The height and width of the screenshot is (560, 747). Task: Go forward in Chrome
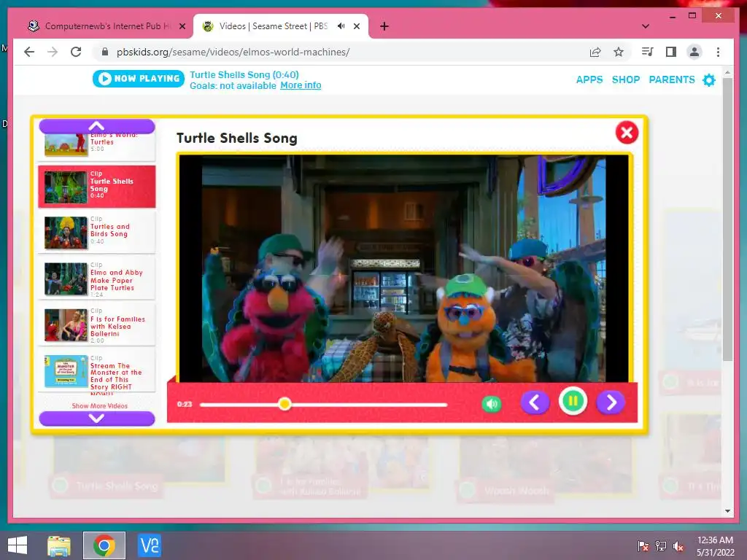pos(53,52)
